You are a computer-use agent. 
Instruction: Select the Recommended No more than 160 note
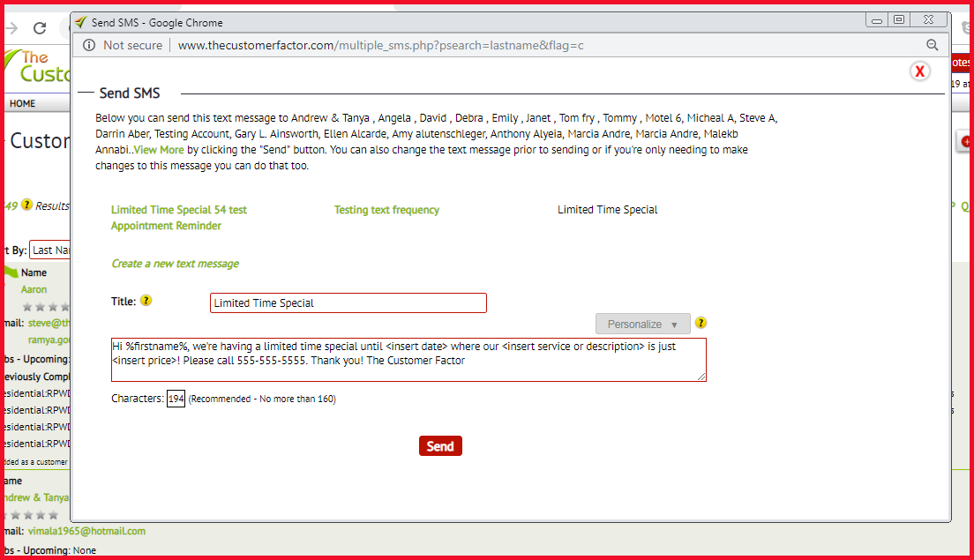pyautogui.click(x=262, y=399)
